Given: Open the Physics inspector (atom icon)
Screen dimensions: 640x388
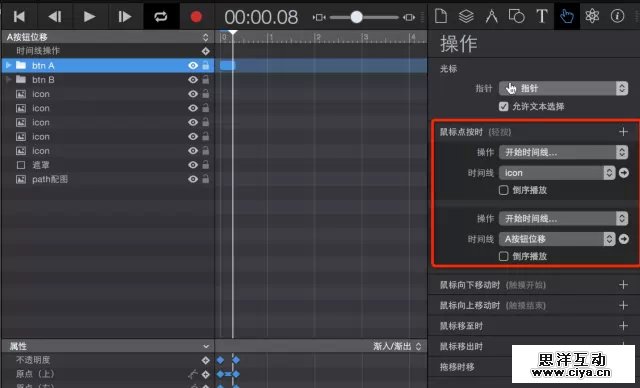Looking at the screenshot, I should tap(592, 16).
